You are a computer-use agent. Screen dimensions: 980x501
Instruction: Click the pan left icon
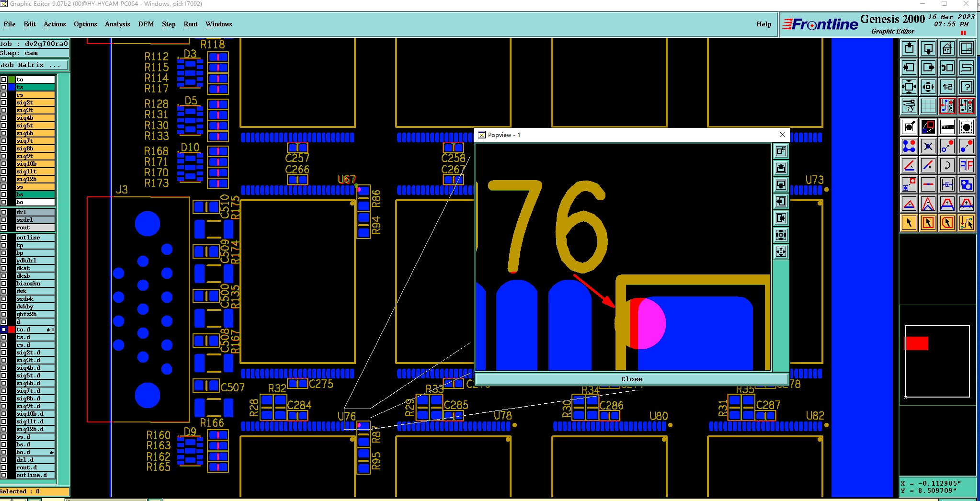pos(909,68)
